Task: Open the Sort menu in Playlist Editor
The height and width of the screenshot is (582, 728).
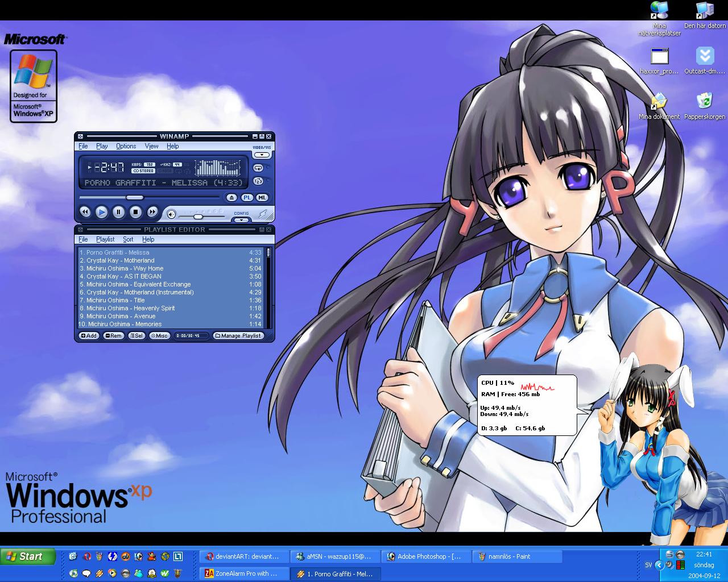Action: (128, 239)
